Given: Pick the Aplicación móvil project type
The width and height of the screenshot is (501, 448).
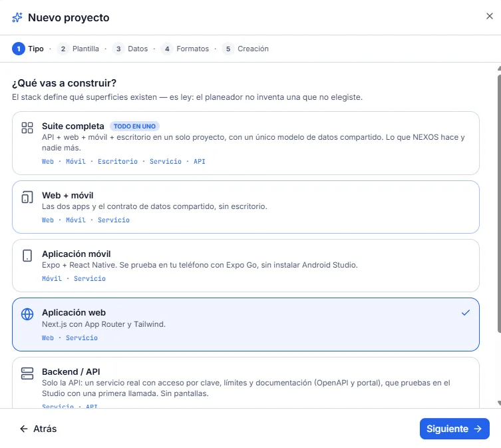Looking at the screenshot, I should (x=246, y=266).
